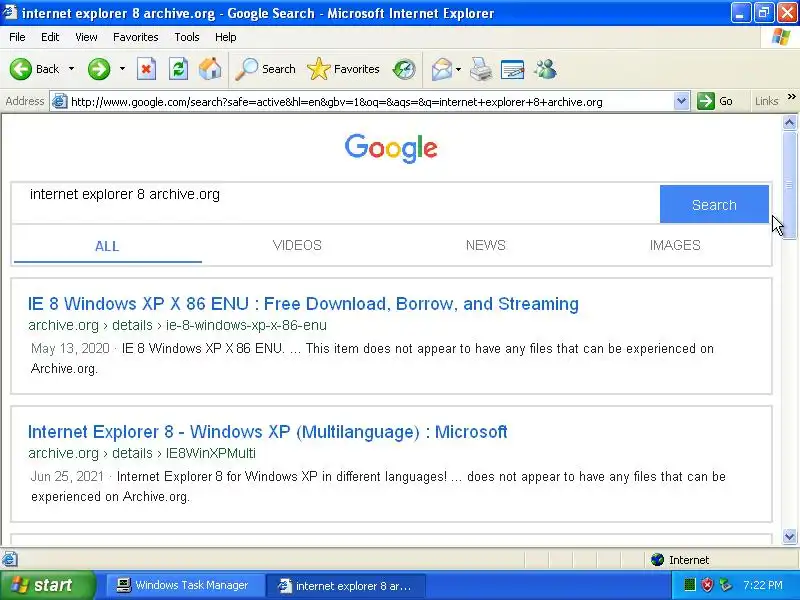Screen dimensions: 800x600
Task: Switch to the NEWS tab
Action: [485, 245]
